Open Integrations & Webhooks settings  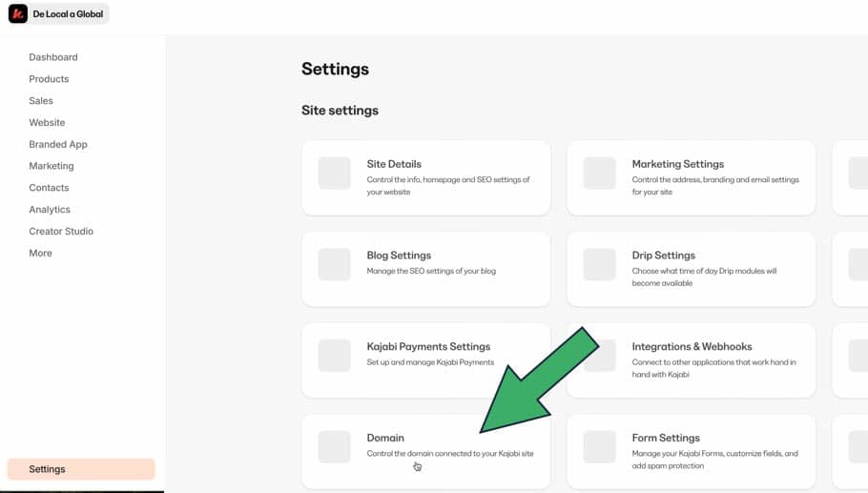pos(692,346)
